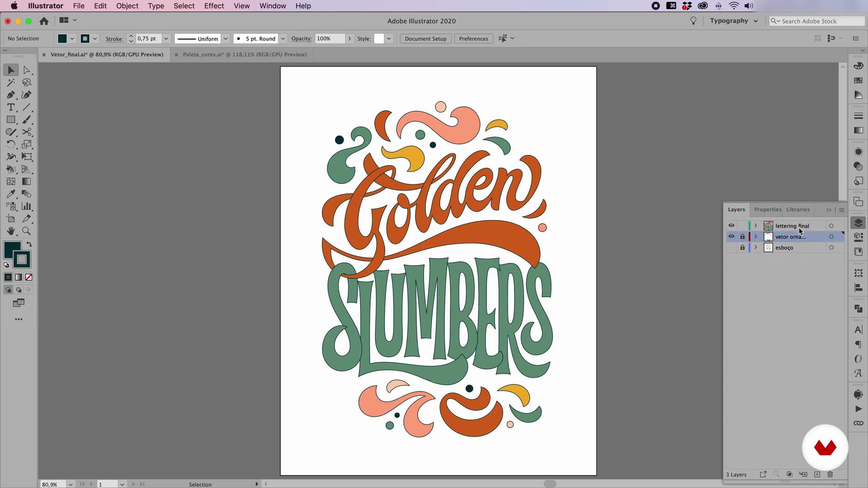Open the zoom level dropdown
Viewport: 868px width, 488px height.
point(71,484)
